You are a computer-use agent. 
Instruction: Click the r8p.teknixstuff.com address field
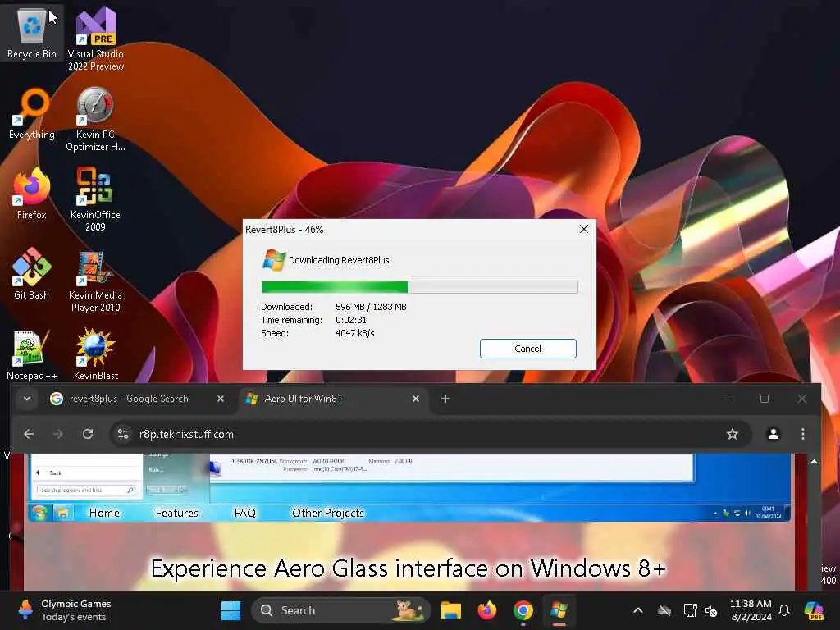click(428, 434)
